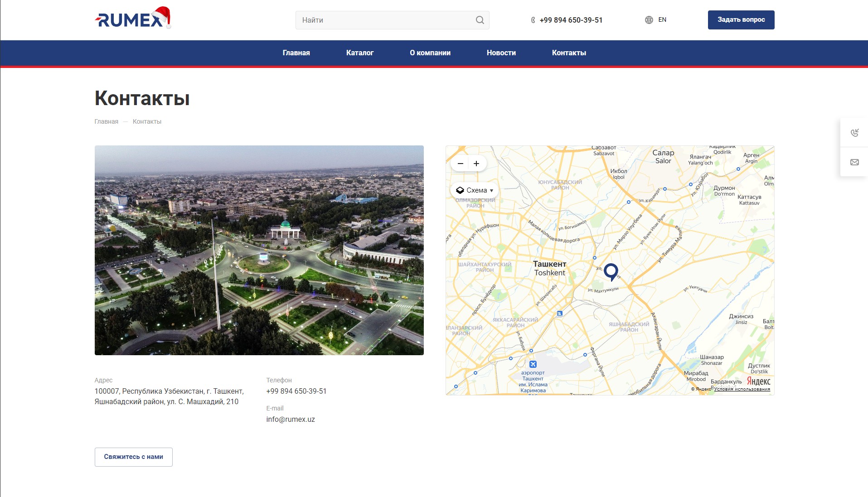The width and height of the screenshot is (868, 497).
Task: Click the Каттасув Kattasuv label on map
Action: point(749,200)
